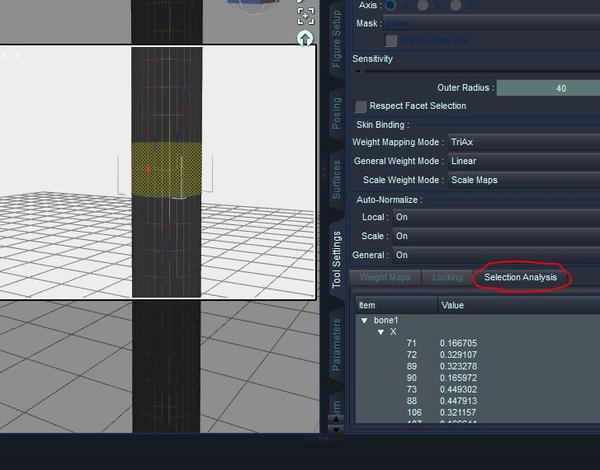Click weight value 0.449302

[458, 389]
